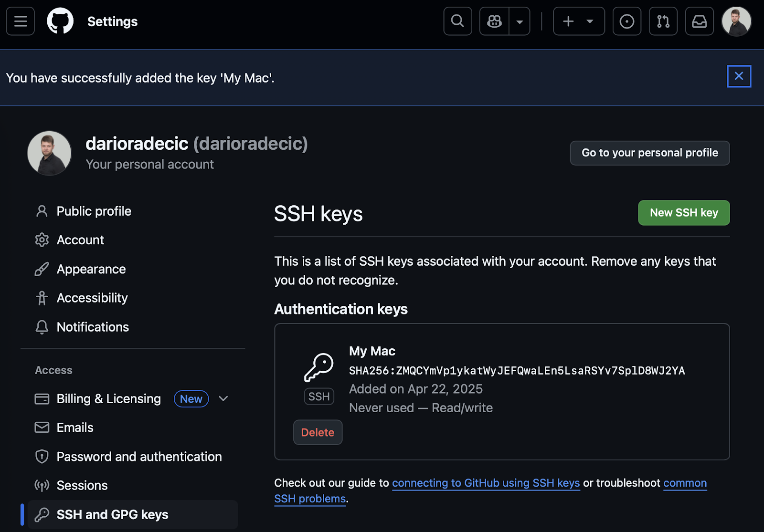Click the paintbrush icon beside Appearance
This screenshot has height=532, width=764.
pos(42,269)
